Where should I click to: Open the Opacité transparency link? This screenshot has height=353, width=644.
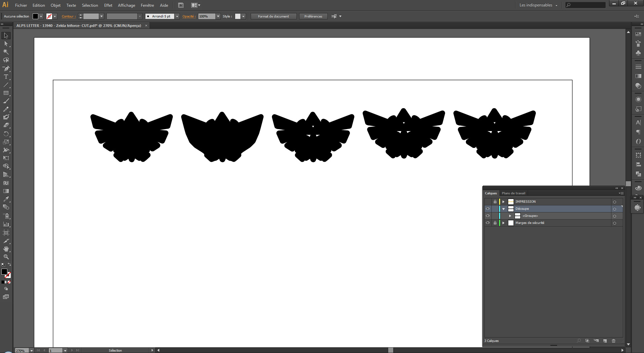(189, 16)
